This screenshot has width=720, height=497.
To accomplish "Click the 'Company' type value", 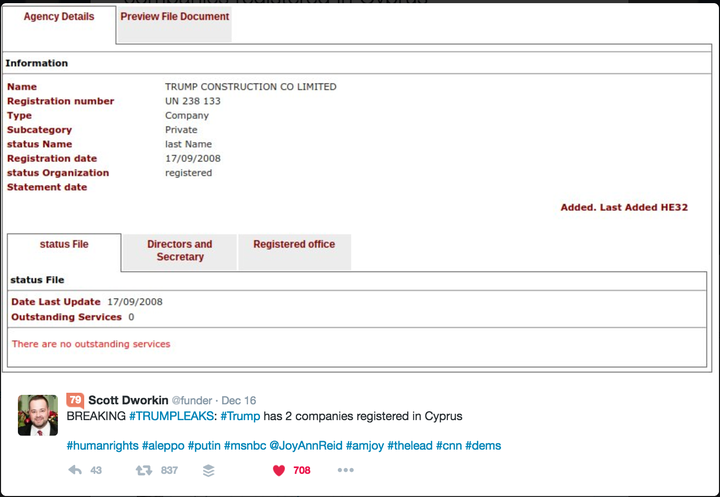I will 187,116.
